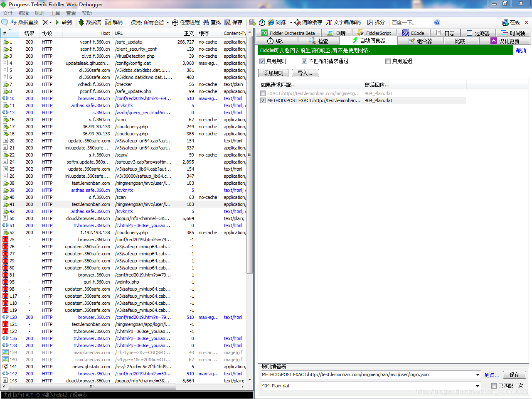Click the 解码 decode icon

(108, 22)
